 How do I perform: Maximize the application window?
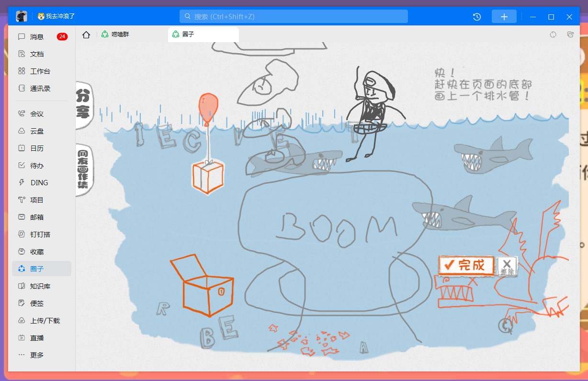point(551,17)
